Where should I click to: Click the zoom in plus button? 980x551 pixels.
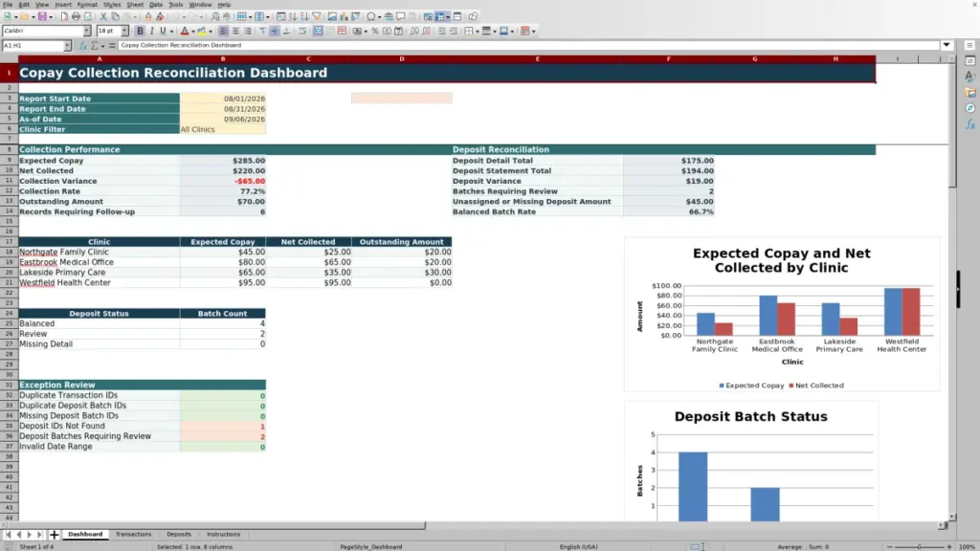pos(948,546)
